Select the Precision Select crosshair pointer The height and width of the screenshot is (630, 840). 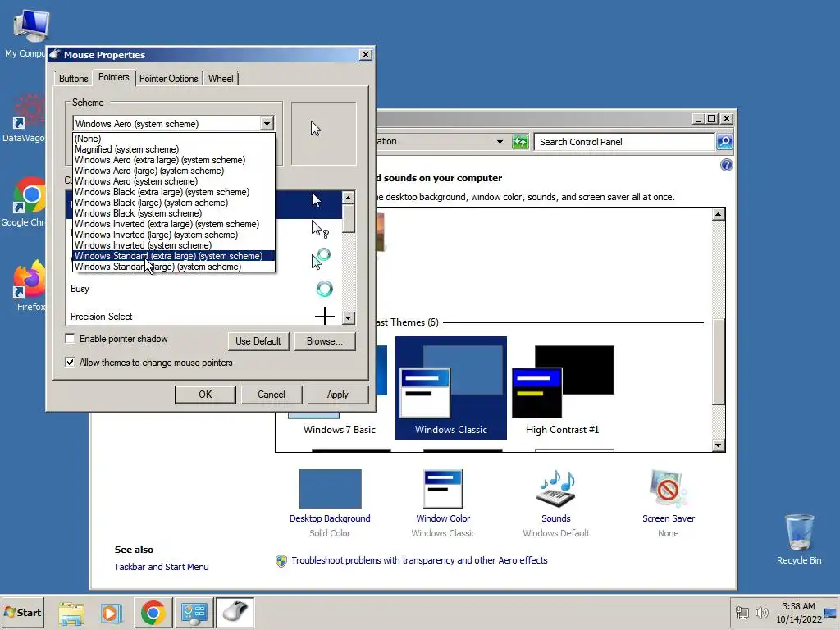[324, 316]
